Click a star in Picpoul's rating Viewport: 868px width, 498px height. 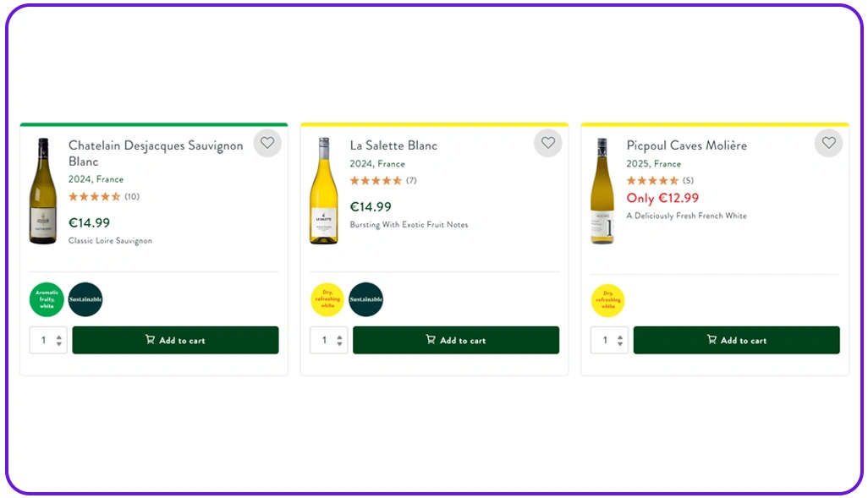click(651, 180)
